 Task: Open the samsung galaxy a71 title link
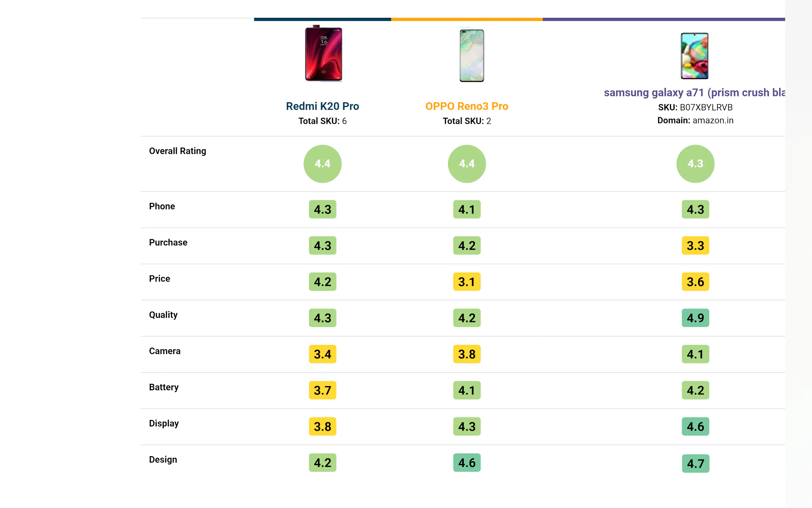(x=694, y=92)
